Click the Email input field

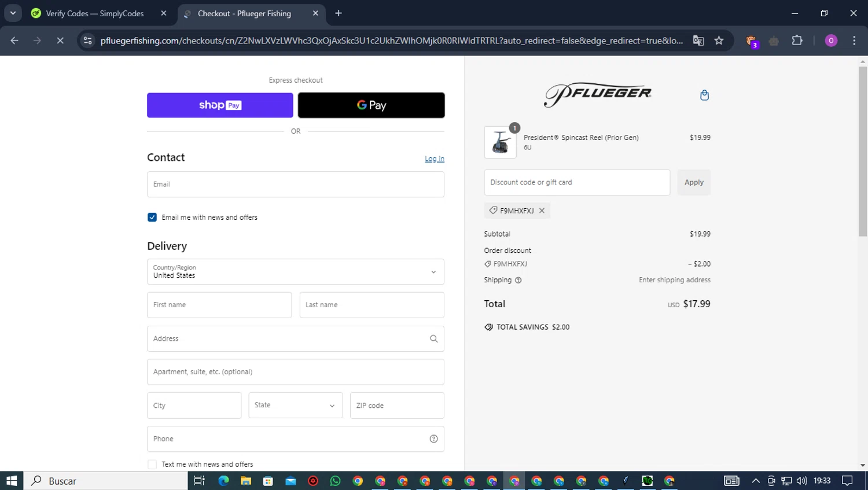click(296, 185)
